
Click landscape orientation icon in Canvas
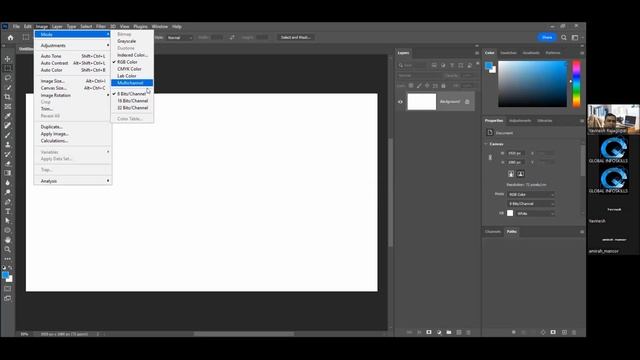(520, 174)
